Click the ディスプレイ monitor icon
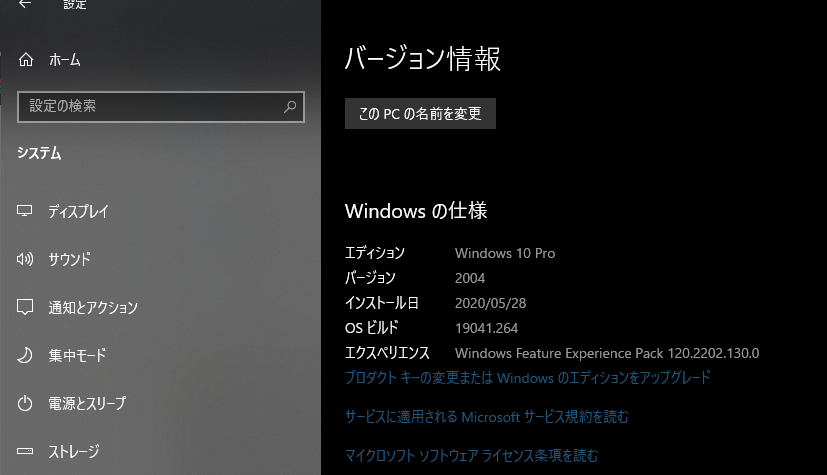Viewport: 827px width, 475px height. coord(25,211)
